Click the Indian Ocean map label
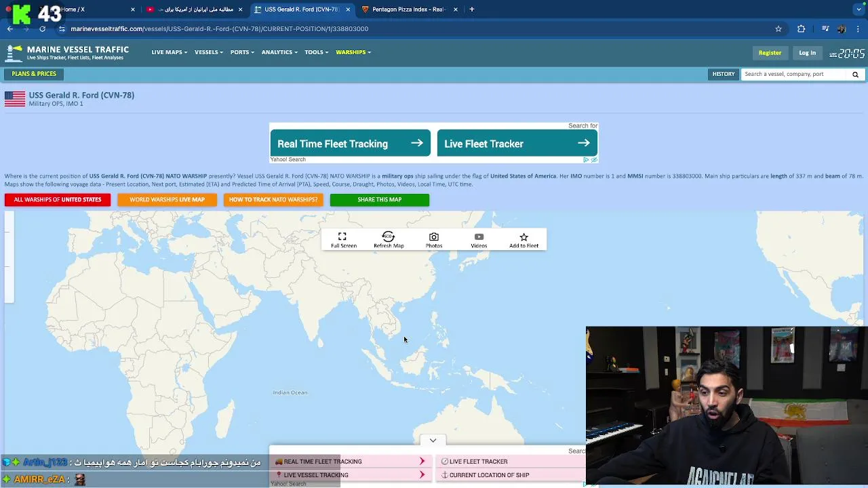868x488 pixels. [x=290, y=392]
